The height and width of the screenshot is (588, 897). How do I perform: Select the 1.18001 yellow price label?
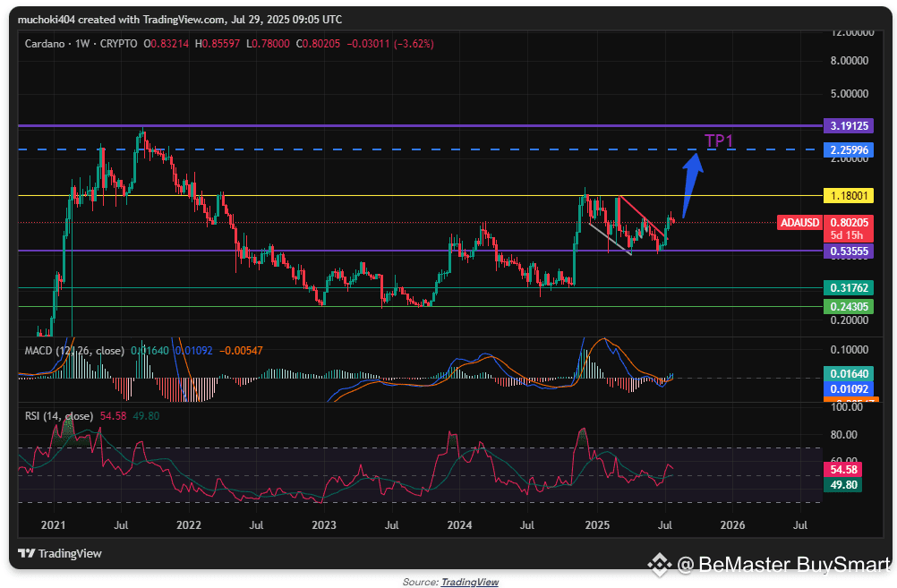point(849,196)
